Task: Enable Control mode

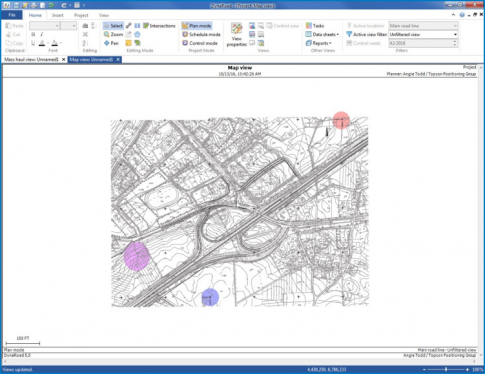Action: coord(200,43)
